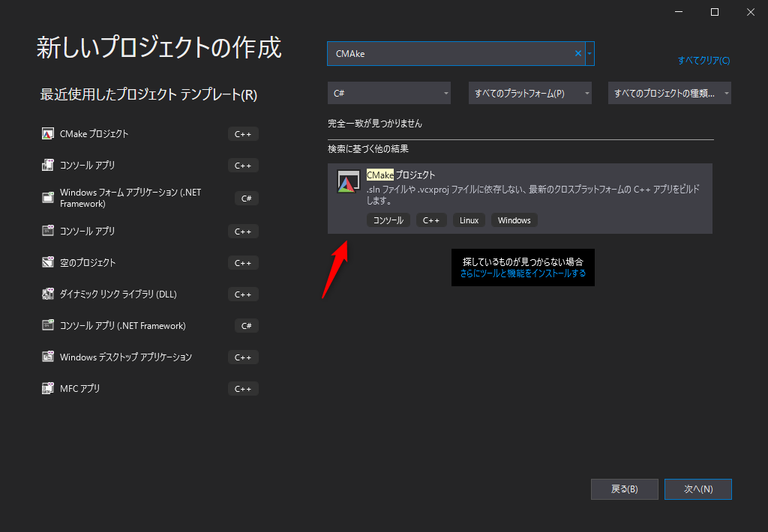The image size is (768, 532).
Task: Click inside the CMAke search field
Action: (x=450, y=53)
